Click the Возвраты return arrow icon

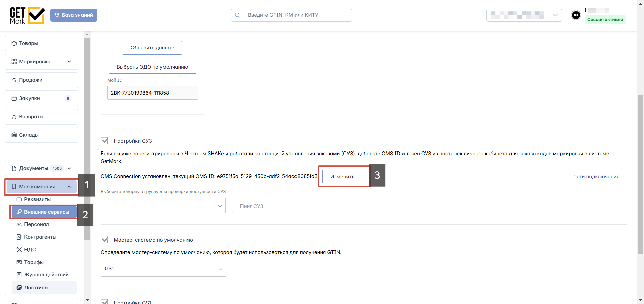14,117
